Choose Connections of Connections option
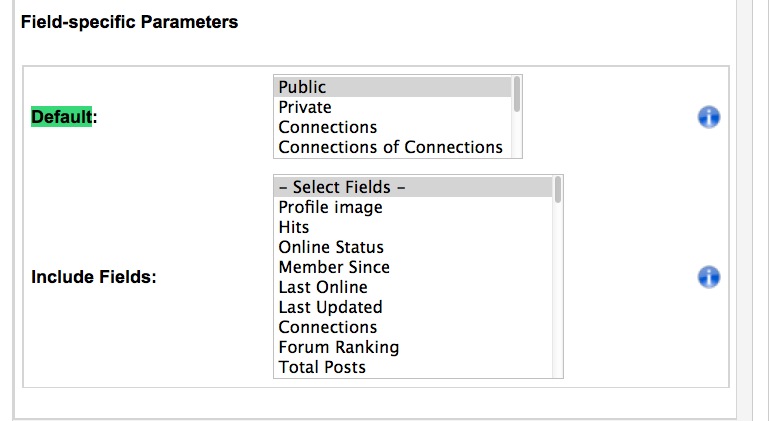The height and width of the screenshot is (421, 771). click(392, 147)
